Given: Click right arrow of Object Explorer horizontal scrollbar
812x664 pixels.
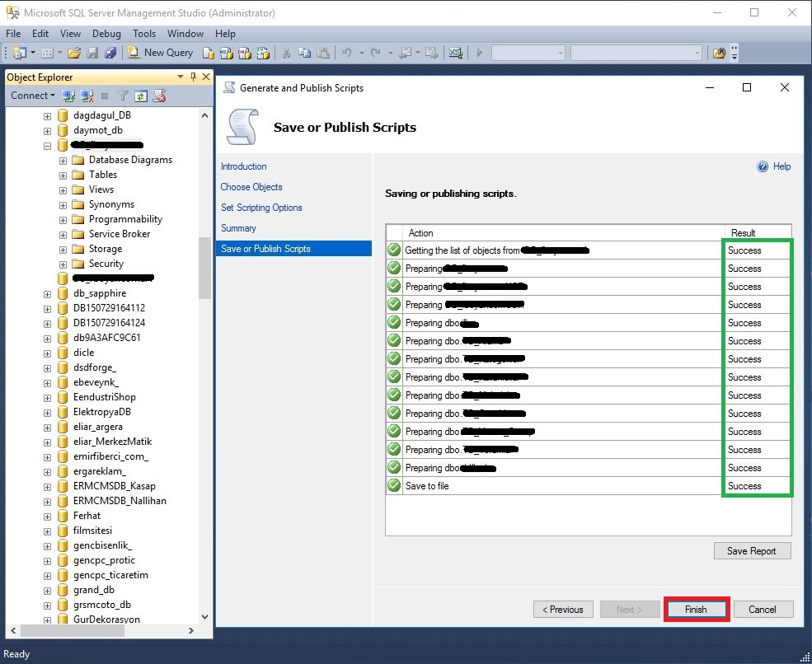Looking at the screenshot, I should coord(190,630).
